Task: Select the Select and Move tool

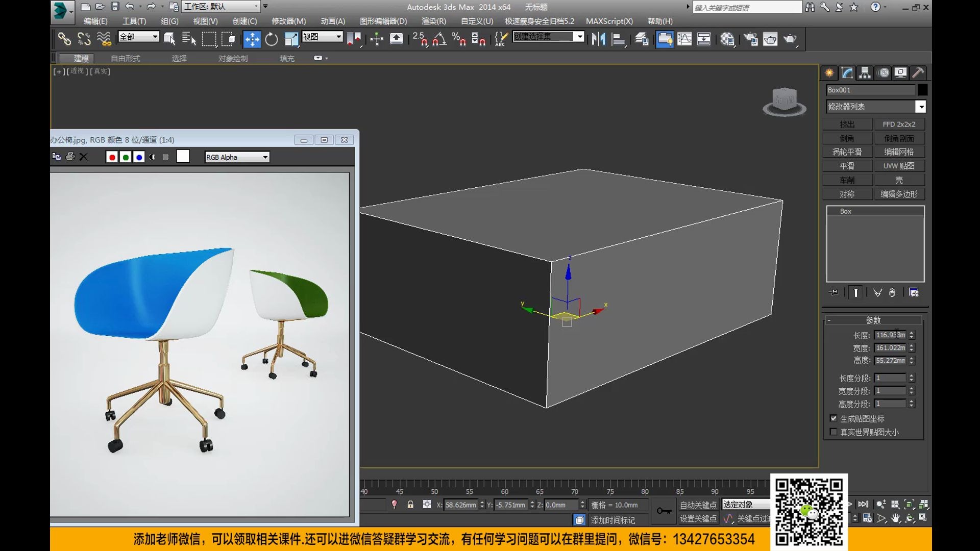Action: click(252, 39)
